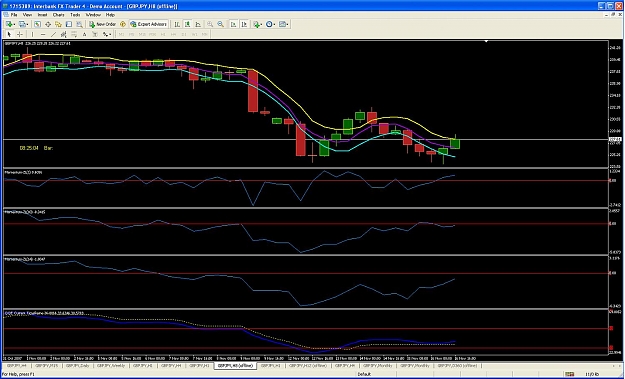Open the Window menu

click(x=93, y=15)
